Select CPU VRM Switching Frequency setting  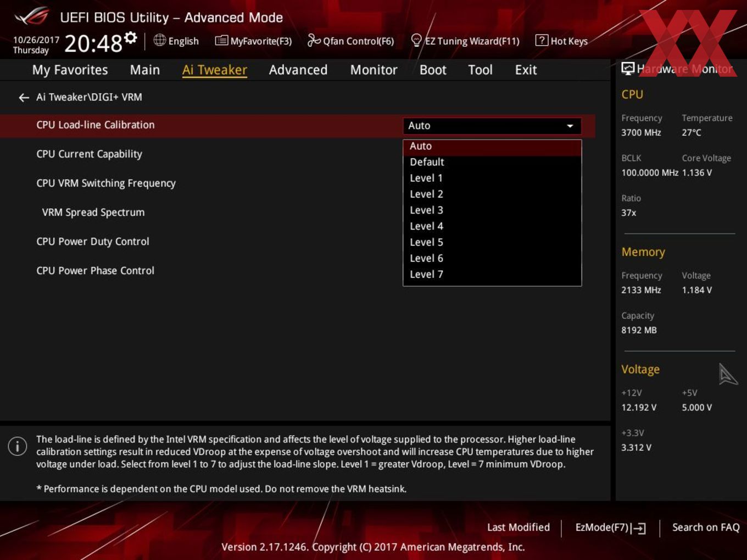106,183
